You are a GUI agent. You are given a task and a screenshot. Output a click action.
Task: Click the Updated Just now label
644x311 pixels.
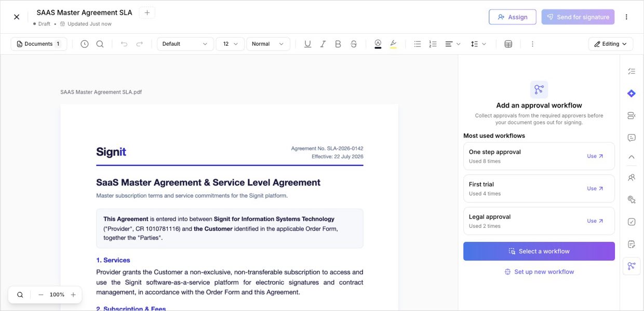click(x=89, y=24)
